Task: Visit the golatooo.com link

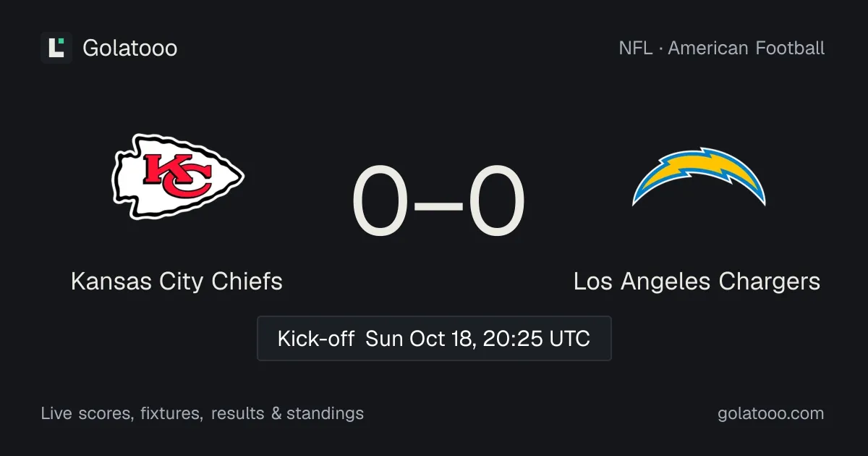Action: [771, 413]
